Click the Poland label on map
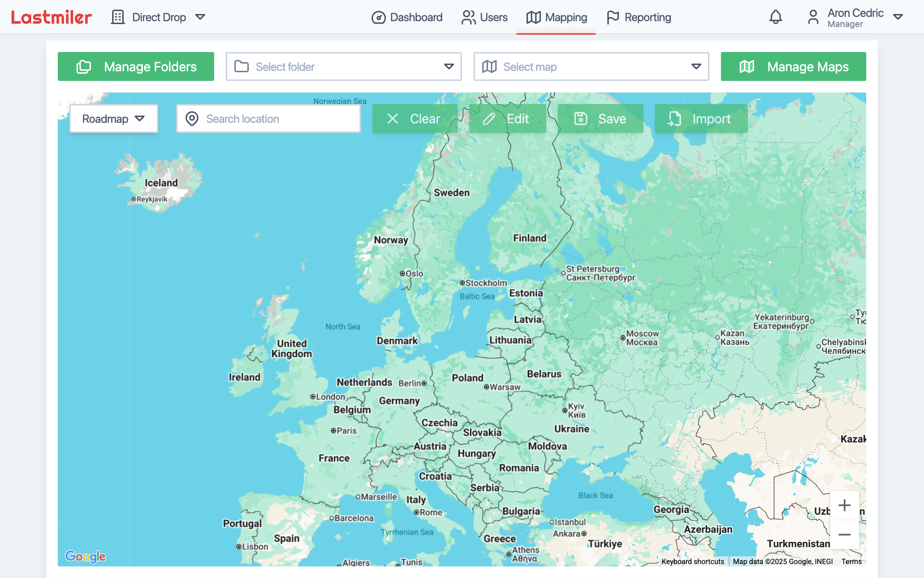The height and width of the screenshot is (578, 924). click(x=467, y=378)
